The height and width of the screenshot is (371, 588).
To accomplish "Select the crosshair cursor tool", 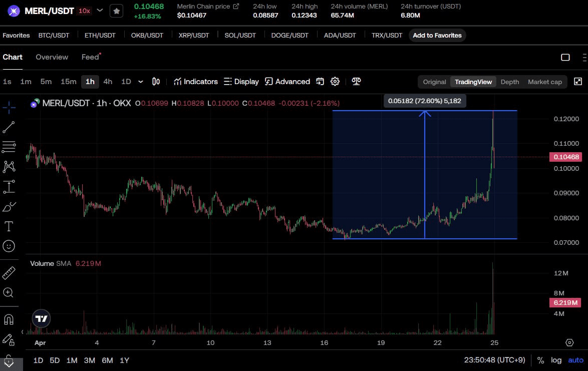I will pyautogui.click(x=9, y=108).
